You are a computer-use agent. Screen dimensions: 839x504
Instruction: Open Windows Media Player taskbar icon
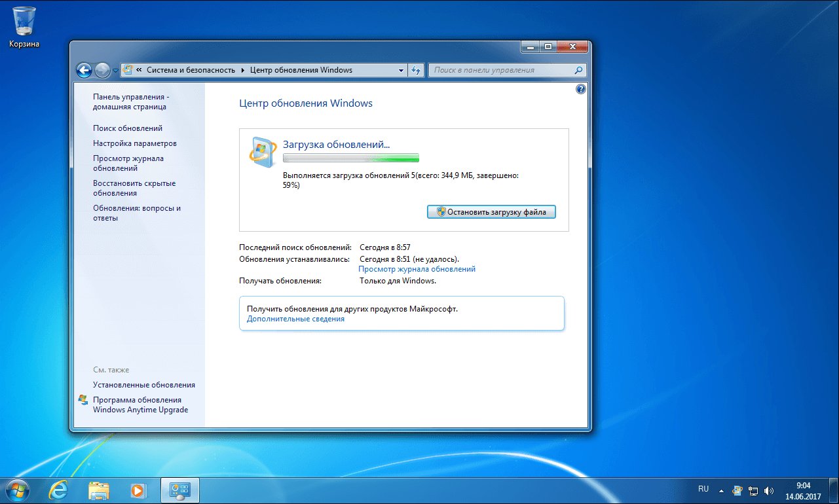pyautogui.click(x=138, y=490)
